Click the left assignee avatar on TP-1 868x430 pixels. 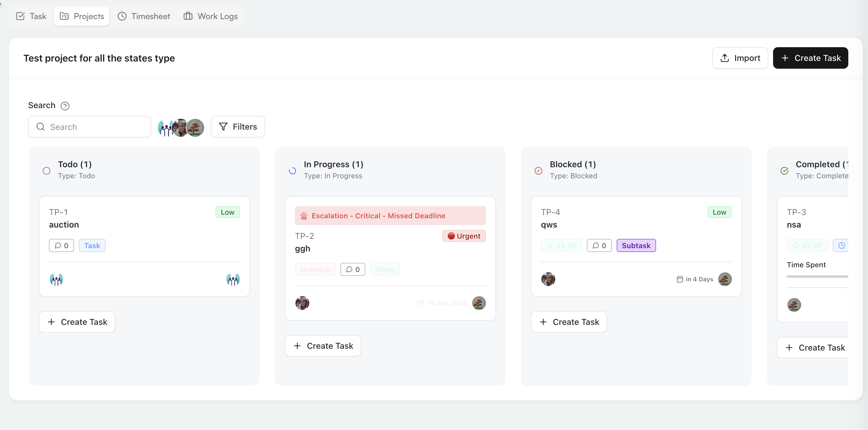click(x=56, y=279)
